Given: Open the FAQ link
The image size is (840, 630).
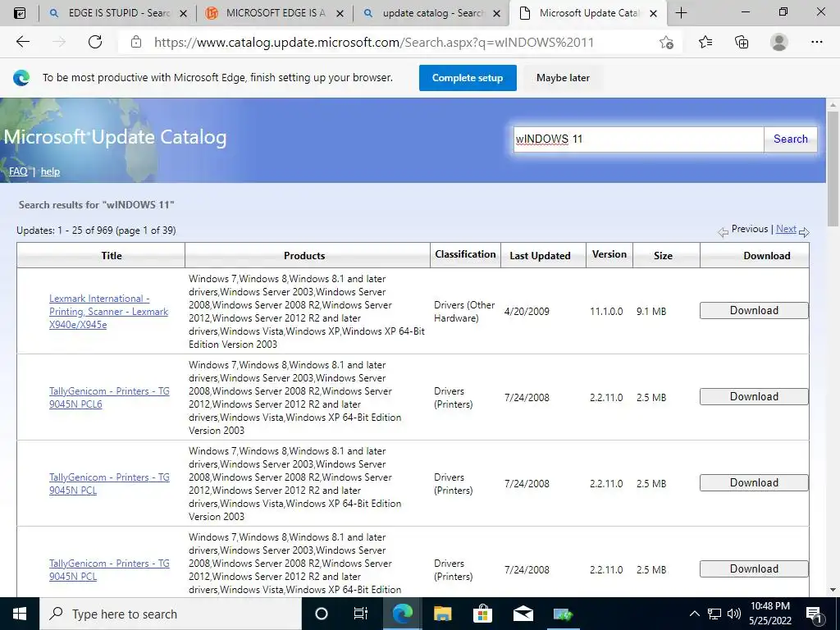Looking at the screenshot, I should pyautogui.click(x=18, y=171).
